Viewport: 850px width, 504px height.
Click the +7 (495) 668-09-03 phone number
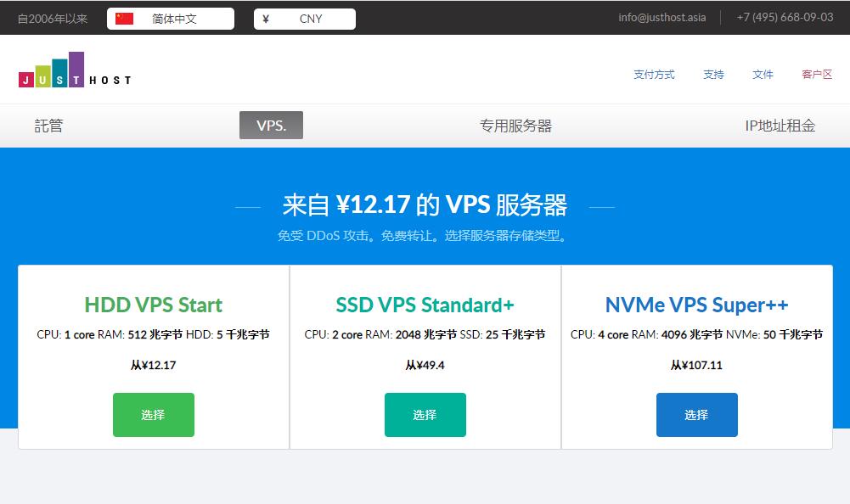click(x=785, y=17)
